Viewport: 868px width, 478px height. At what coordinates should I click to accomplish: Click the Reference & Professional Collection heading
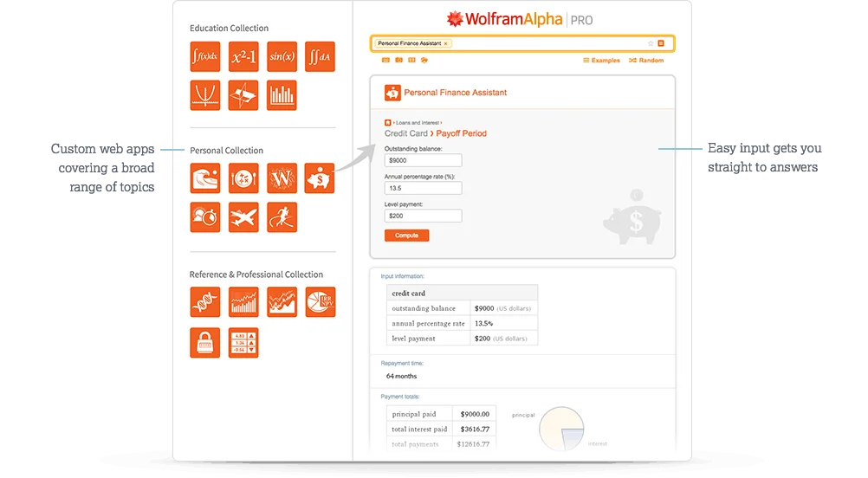click(x=256, y=275)
